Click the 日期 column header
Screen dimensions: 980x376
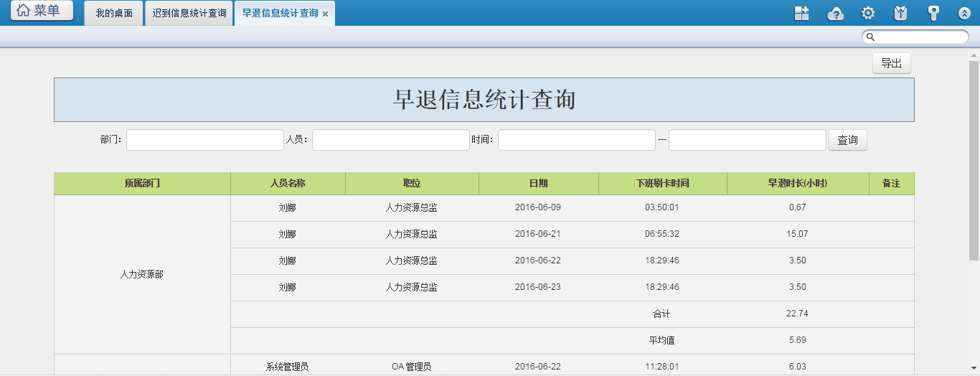coord(538,184)
